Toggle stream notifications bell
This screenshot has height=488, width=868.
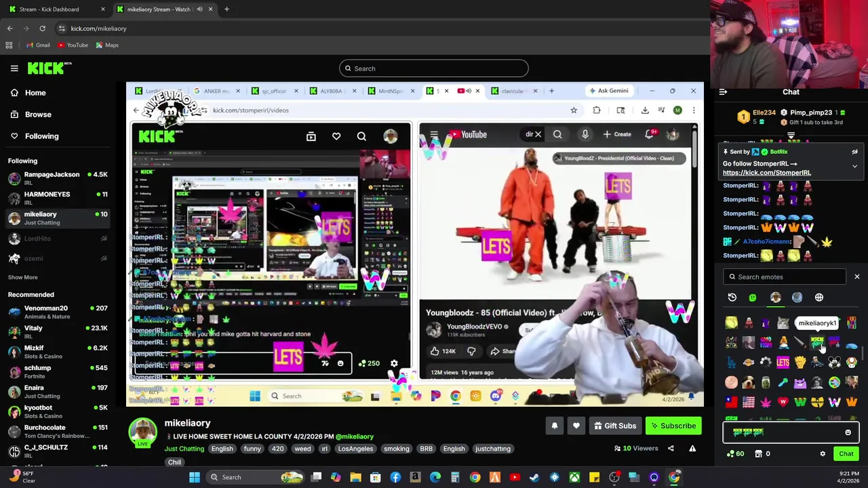554,426
